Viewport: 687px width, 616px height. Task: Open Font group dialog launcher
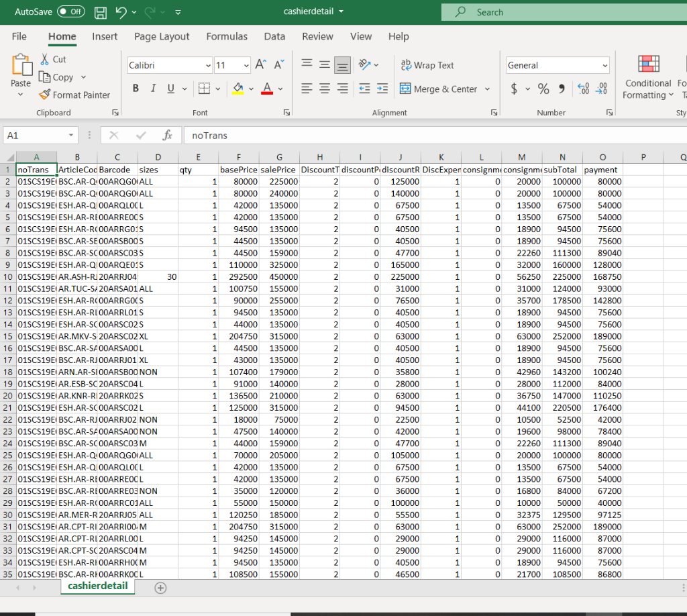coord(286,113)
